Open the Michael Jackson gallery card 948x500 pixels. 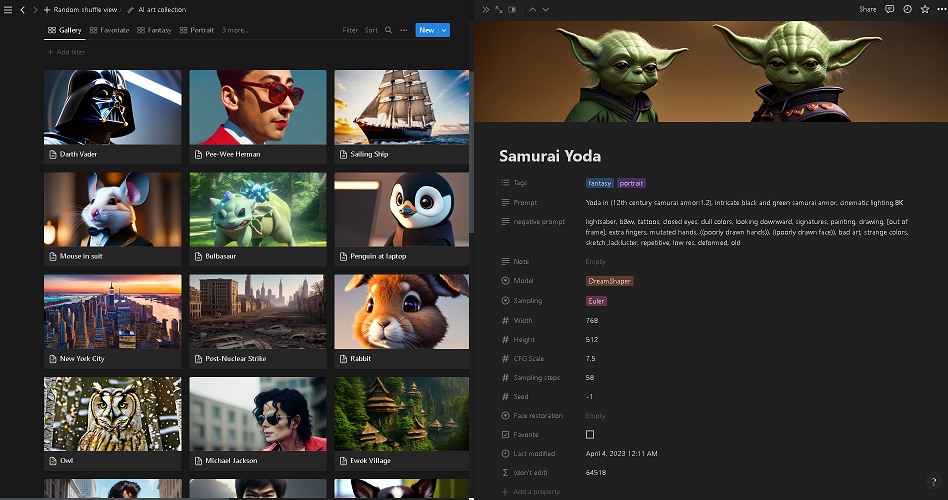click(258, 423)
